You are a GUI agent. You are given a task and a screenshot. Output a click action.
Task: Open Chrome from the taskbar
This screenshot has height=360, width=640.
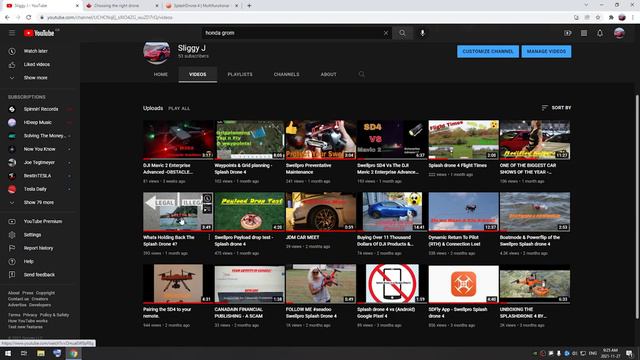coord(73,353)
